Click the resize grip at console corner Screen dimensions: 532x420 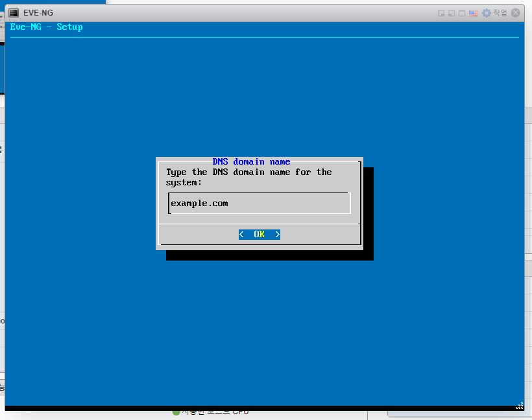coord(520,406)
